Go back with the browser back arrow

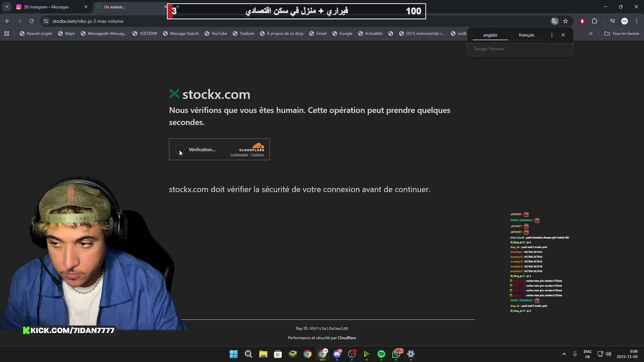point(7,21)
